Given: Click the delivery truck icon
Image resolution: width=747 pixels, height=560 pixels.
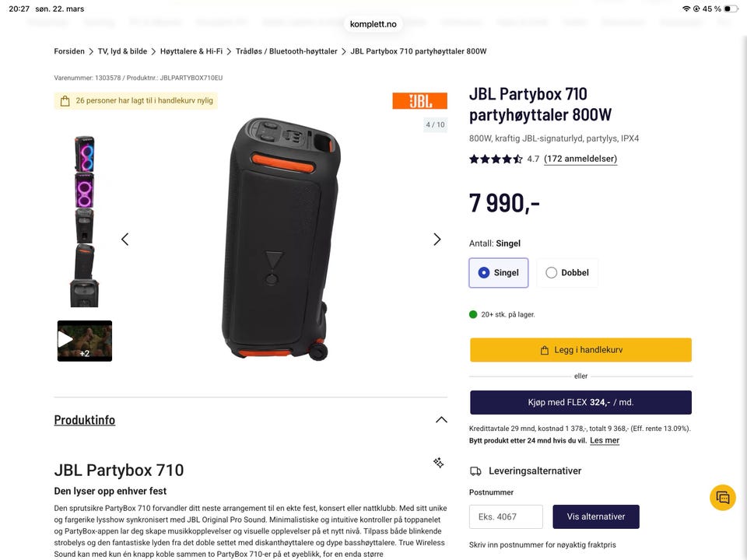Looking at the screenshot, I should [475, 471].
